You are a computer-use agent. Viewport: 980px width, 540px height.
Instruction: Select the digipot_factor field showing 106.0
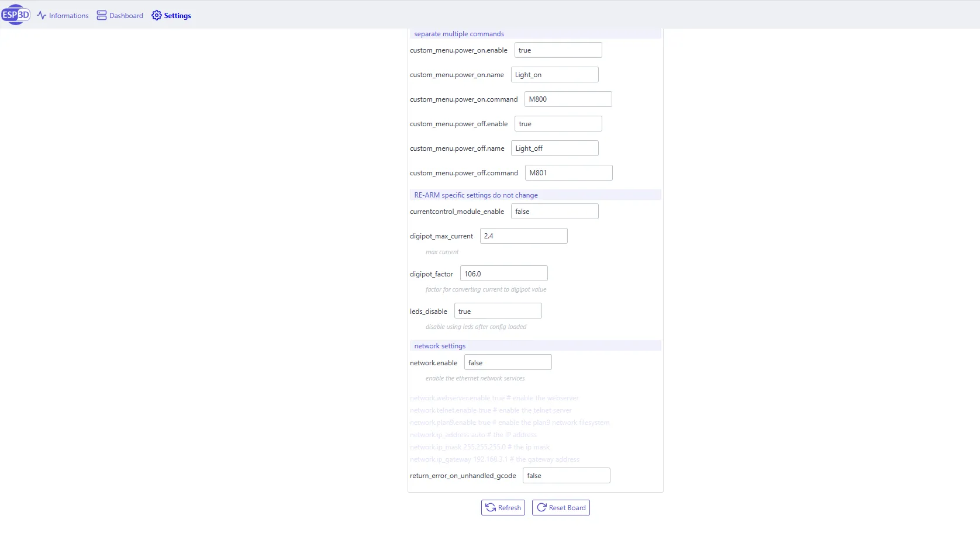pos(503,274)
